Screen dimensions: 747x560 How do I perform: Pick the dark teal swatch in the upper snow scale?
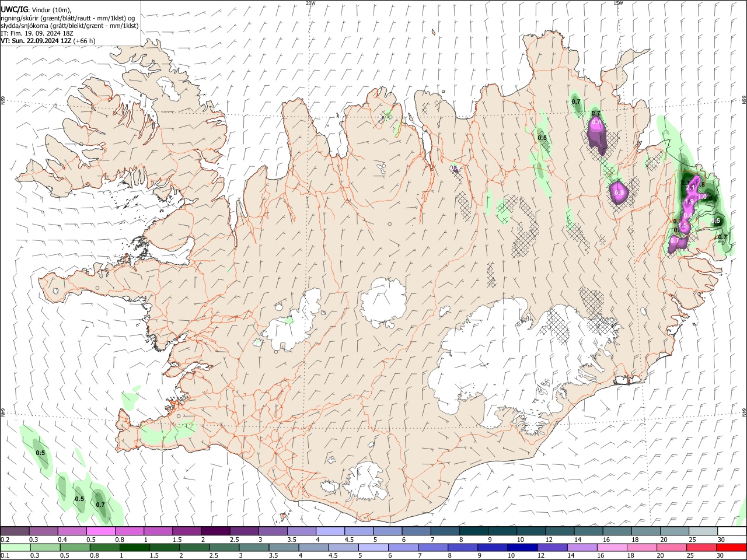click(473, 531)
